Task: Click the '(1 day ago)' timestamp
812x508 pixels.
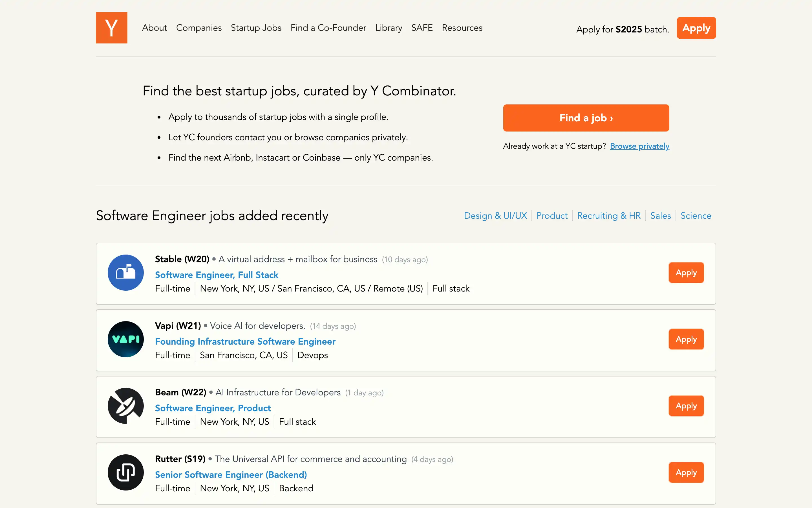Action: pyautogui.click(x=364, y=392)
